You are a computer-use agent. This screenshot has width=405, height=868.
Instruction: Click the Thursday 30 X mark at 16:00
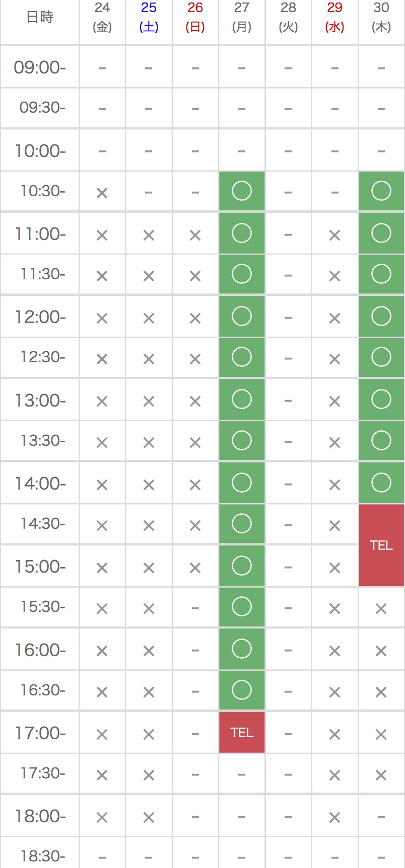point(381,651)
